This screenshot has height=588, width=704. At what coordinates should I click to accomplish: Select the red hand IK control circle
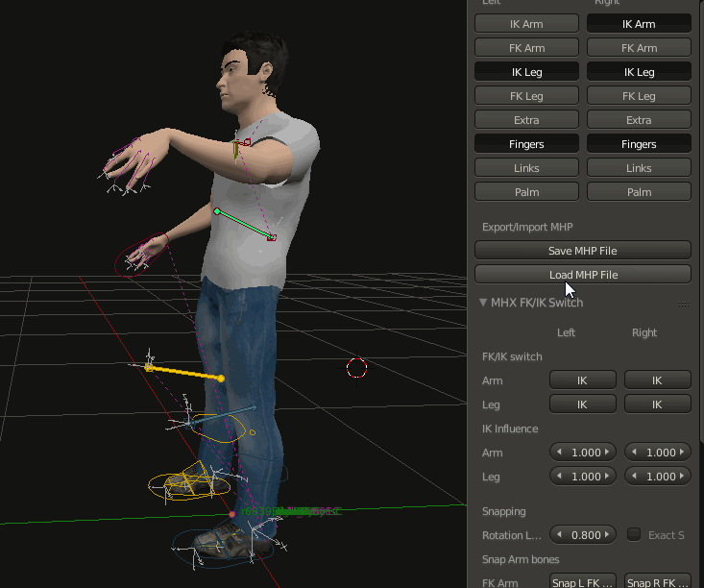coord(141,255)
